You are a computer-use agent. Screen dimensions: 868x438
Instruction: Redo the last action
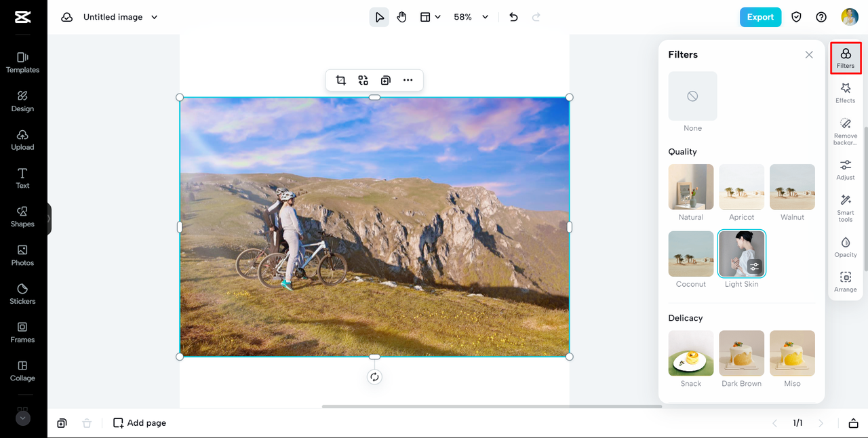536,17
